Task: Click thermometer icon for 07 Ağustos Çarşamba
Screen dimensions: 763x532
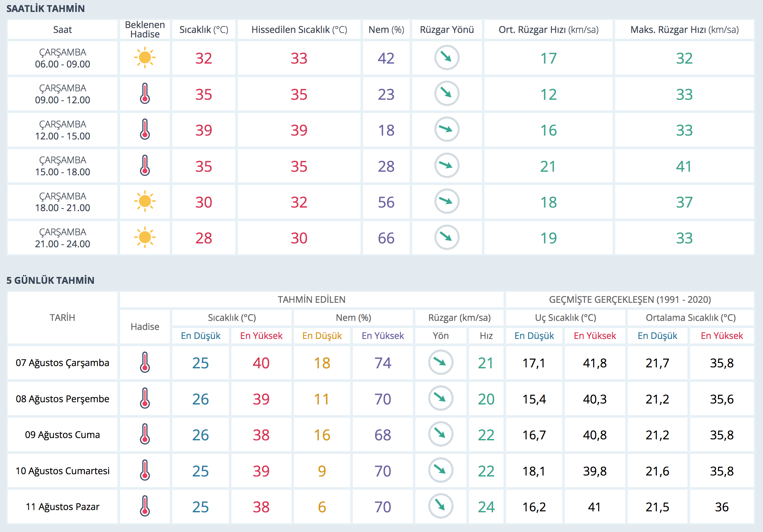Action: [x=145, y=362]
